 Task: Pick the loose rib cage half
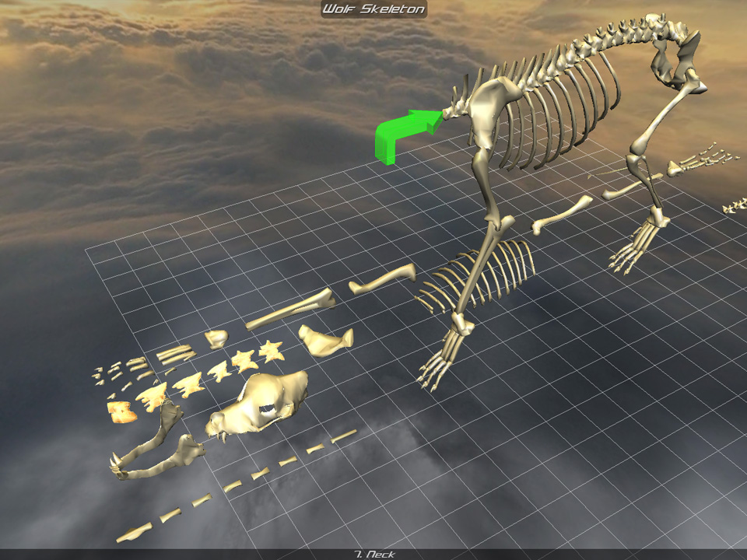(474, 278)
